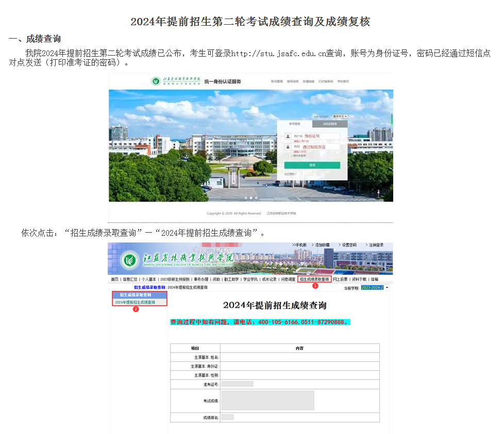Image resolution: width=504 pixels, height=434 pixels.
Task: Click the 生源基本.姓名 row label
Action: tap(206, 357)
